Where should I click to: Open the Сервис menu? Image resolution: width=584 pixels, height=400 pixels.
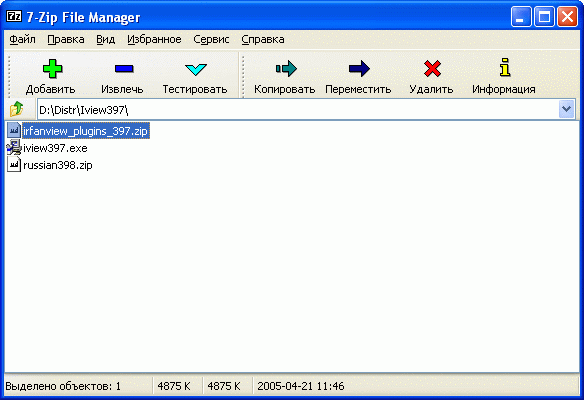click(x=211, y=39)
